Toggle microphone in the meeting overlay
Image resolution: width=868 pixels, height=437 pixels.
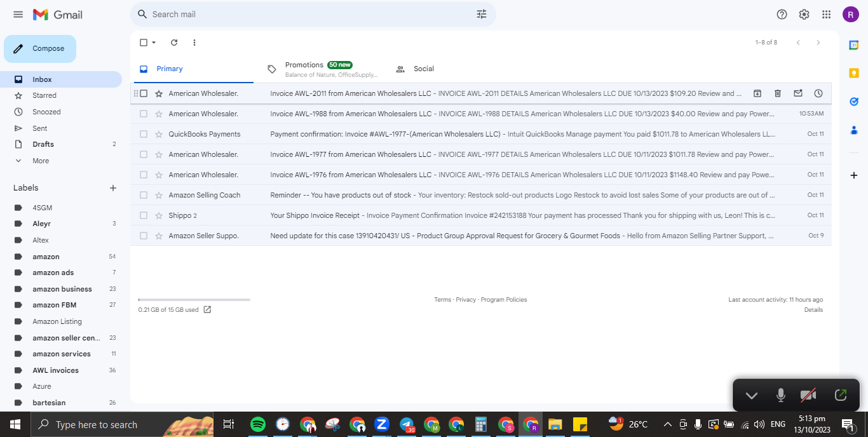point(781,395)
